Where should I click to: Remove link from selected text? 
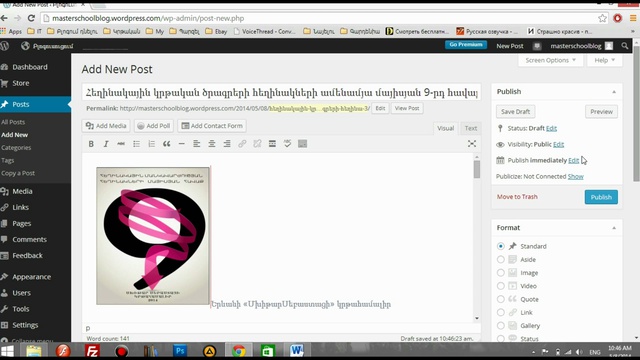click(x=257, y=144)
